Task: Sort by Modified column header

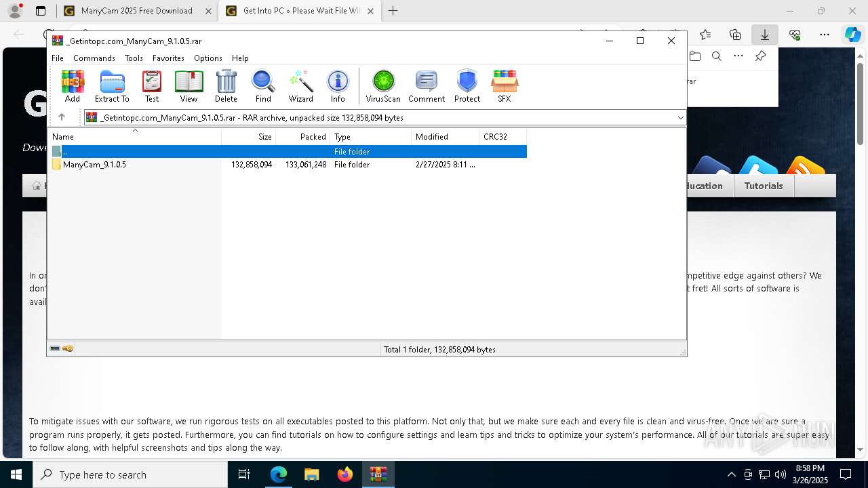Action: coord(446,136)
